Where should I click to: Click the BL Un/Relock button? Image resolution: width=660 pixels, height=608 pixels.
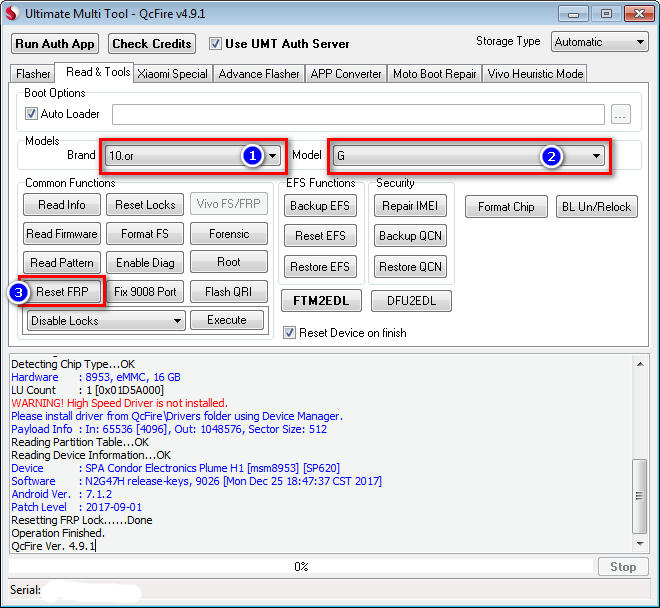pyautogui.click(x=596, y=207)
